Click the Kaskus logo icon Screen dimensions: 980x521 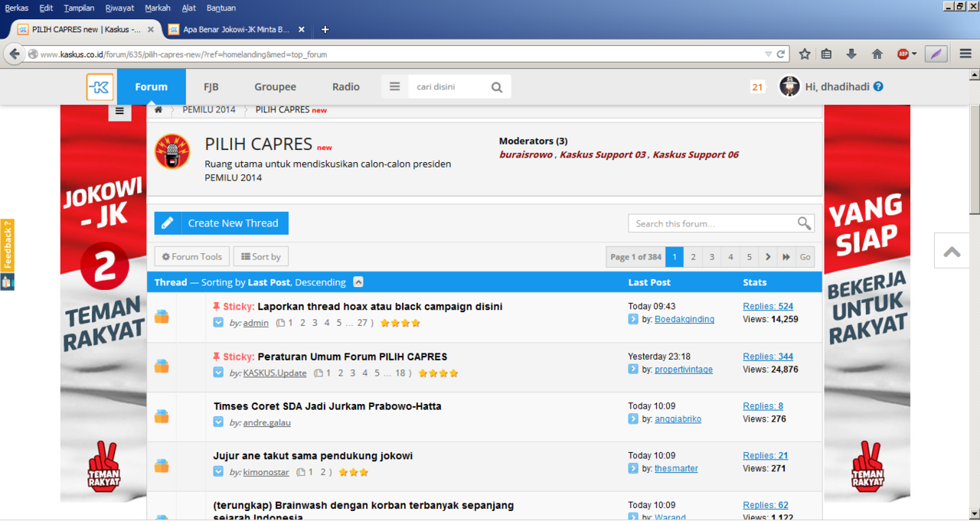pos(100,87)
